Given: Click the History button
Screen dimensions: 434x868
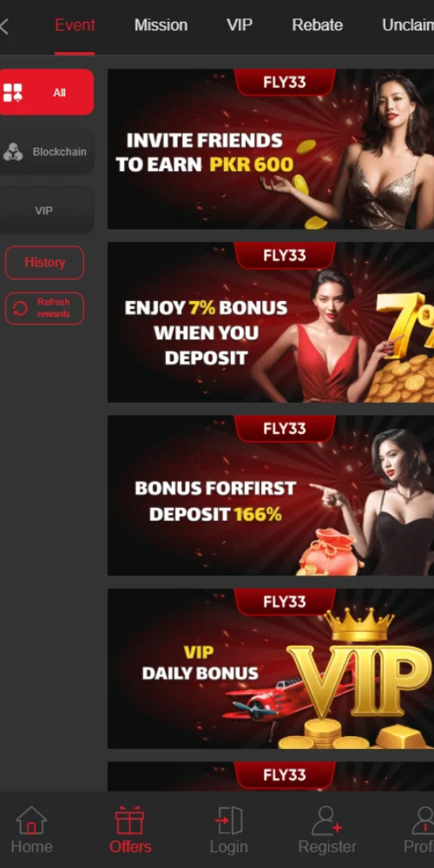Looking at the screenshot, I should pyautogui.click(x=44, y=262).
